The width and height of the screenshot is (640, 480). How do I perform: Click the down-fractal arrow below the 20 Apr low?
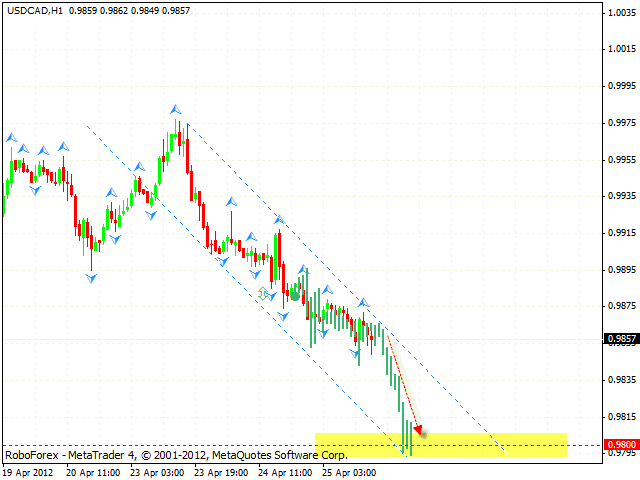(91, 278)
